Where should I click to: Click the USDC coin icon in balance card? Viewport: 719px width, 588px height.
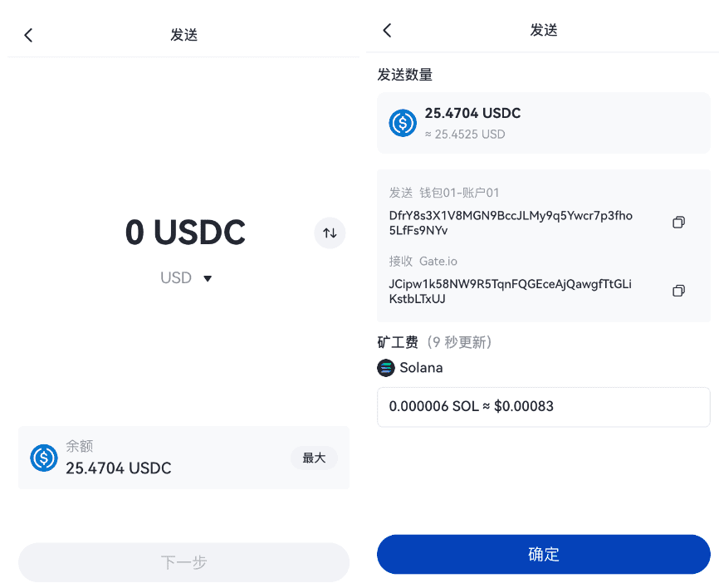coord(44,458)
